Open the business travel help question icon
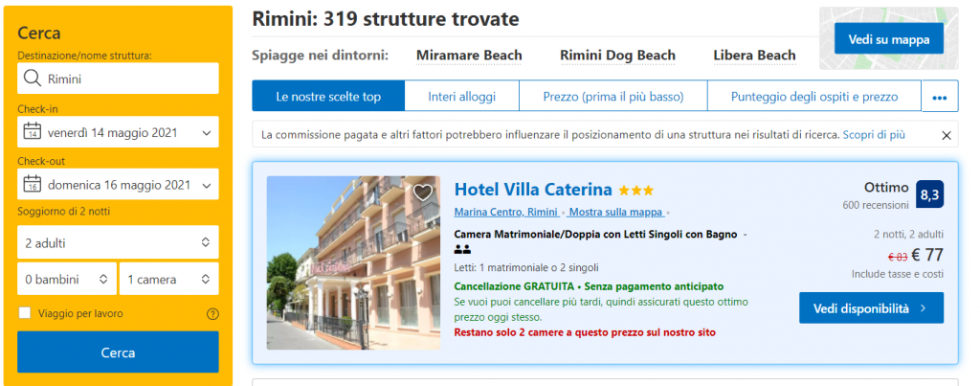Viewport: 980px width, 386px height. pos(212,313)
